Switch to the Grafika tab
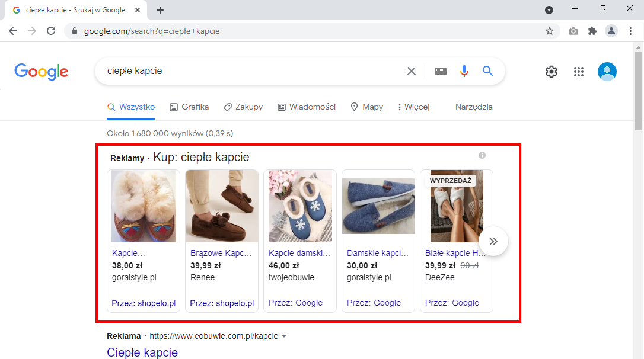This screenshot has width=644, height=359. click(189, 107)
